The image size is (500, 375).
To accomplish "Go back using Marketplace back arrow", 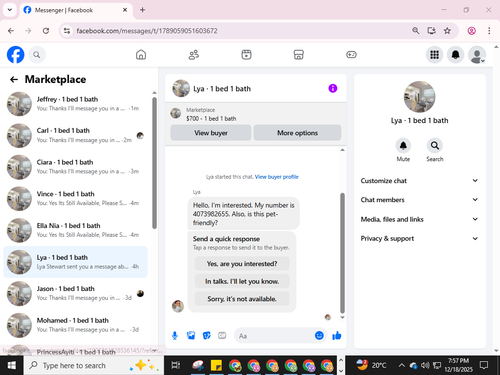I will (14, 79).
